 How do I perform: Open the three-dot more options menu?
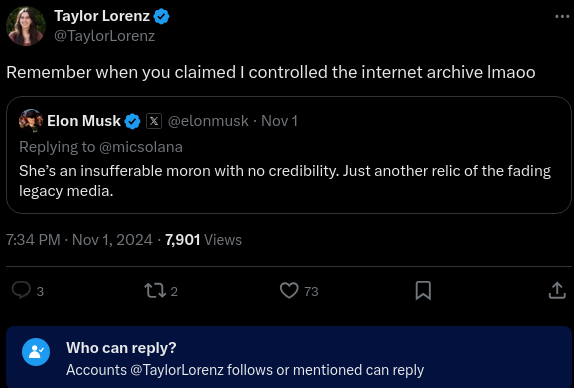pos(562,16)
